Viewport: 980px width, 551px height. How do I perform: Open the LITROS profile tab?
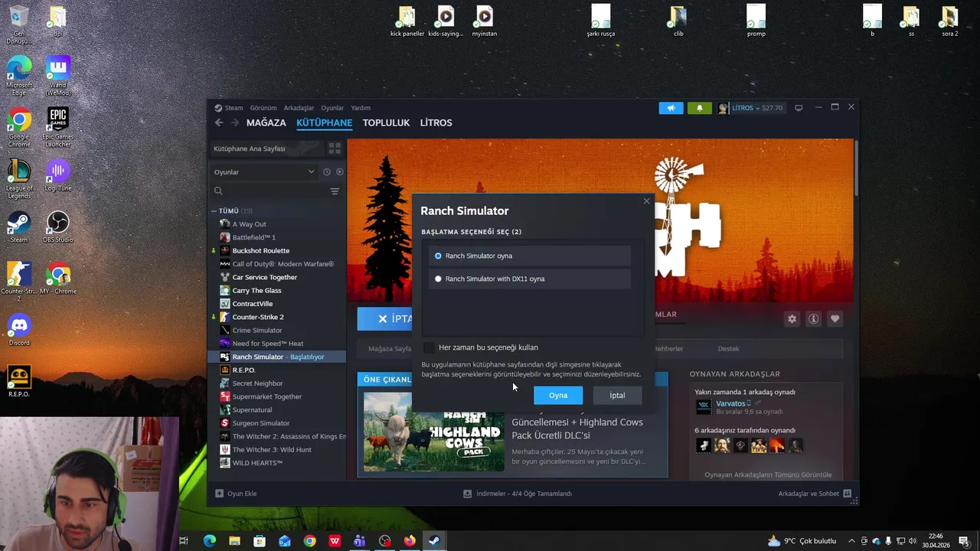click(x=436, y=122)
